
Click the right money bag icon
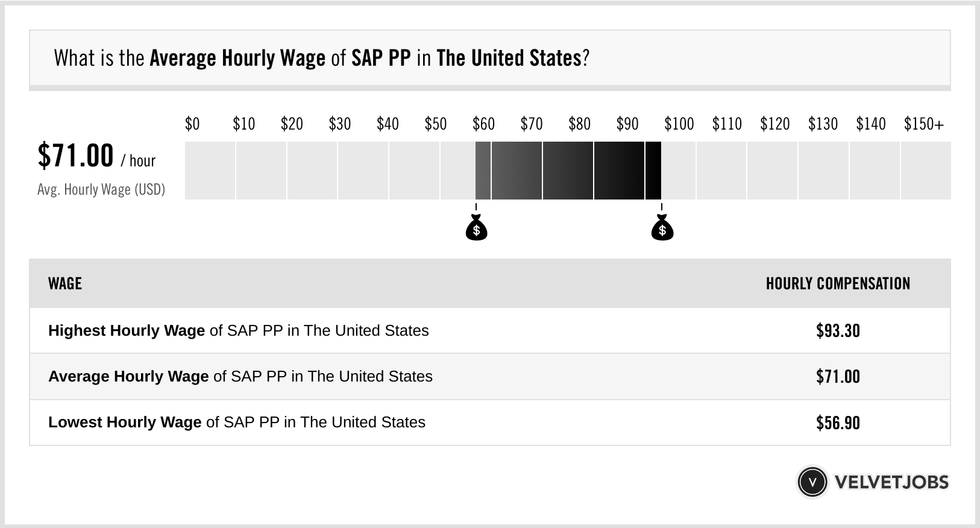click(662, 228)
